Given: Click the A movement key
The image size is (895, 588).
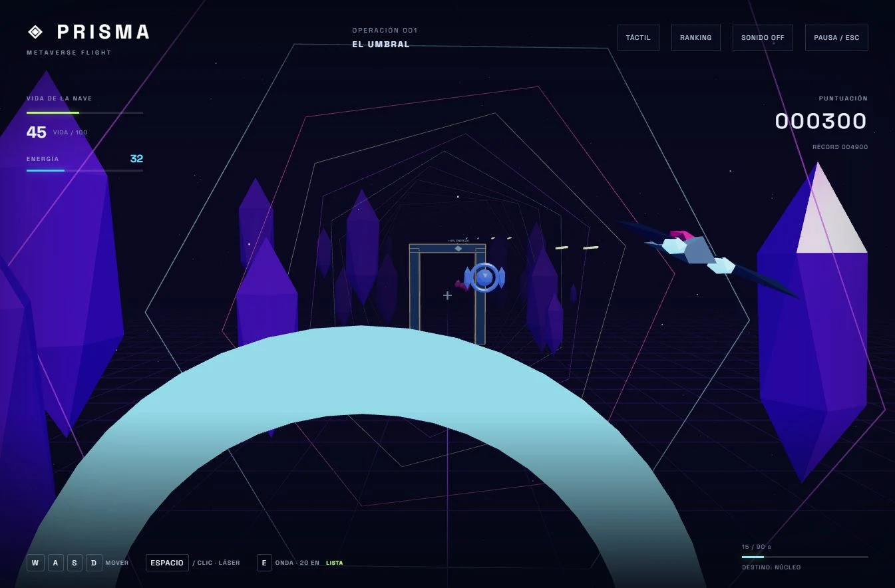Looking at the screenshot, I should (x=55, y=563).
